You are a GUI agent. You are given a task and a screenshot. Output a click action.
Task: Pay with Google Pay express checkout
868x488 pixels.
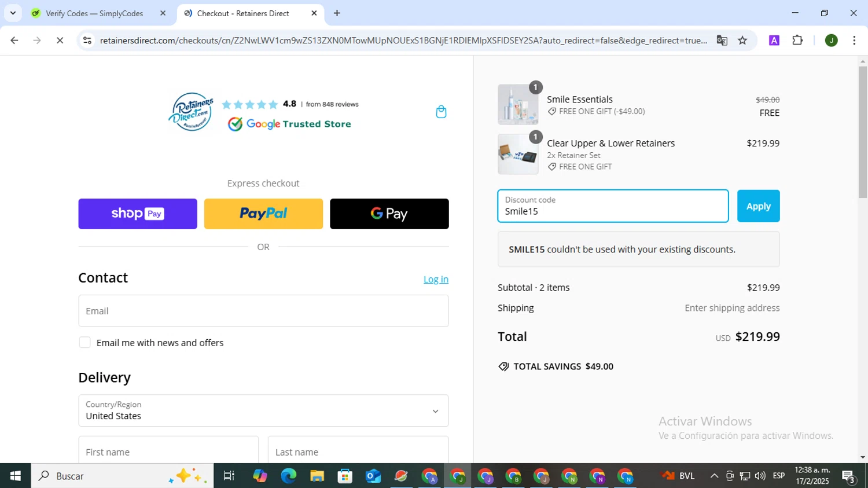389,214
